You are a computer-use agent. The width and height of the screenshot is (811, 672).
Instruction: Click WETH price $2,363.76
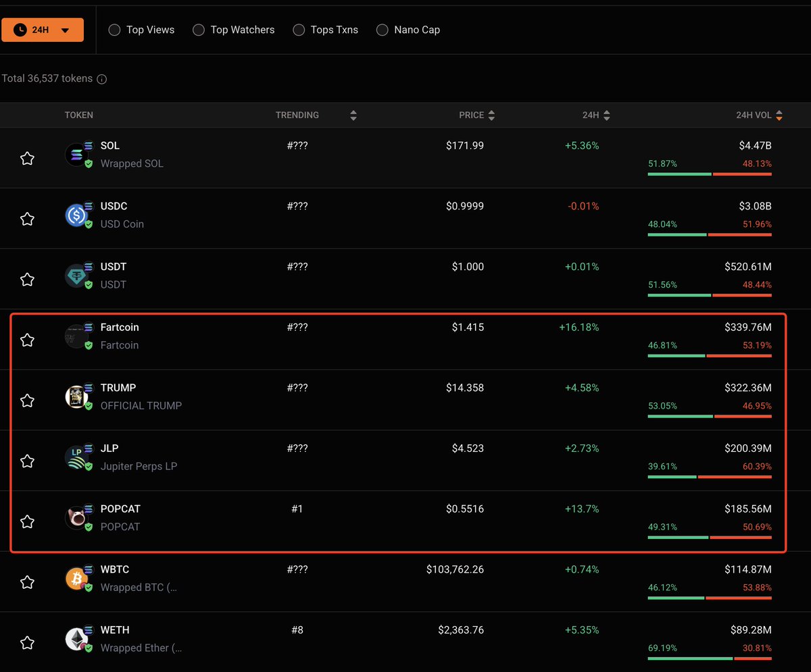tap(461, 630)
